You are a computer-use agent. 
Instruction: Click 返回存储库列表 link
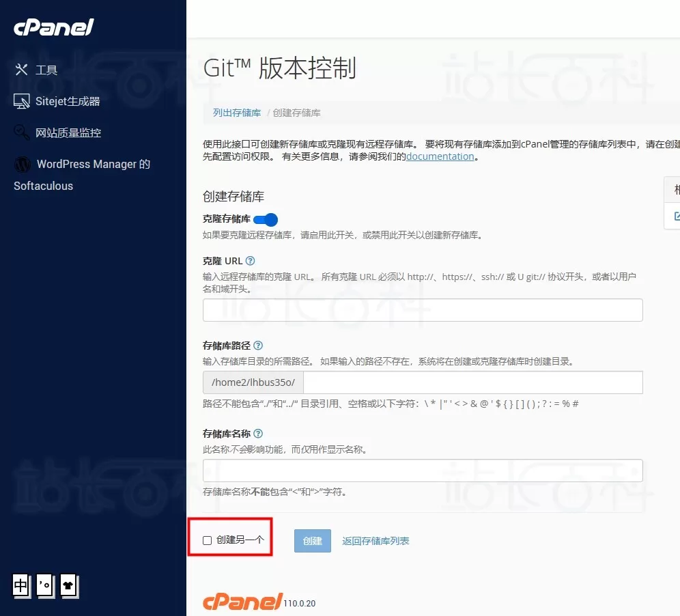pos(376,540)
